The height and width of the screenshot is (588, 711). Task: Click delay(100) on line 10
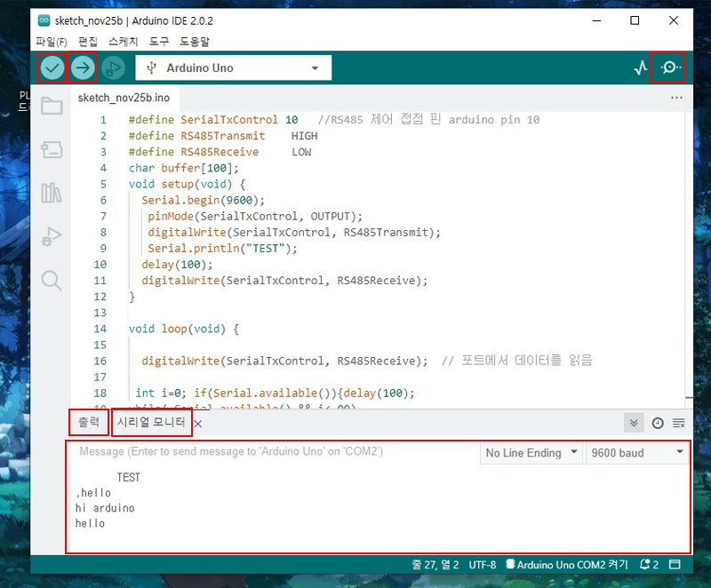point(177,265)
